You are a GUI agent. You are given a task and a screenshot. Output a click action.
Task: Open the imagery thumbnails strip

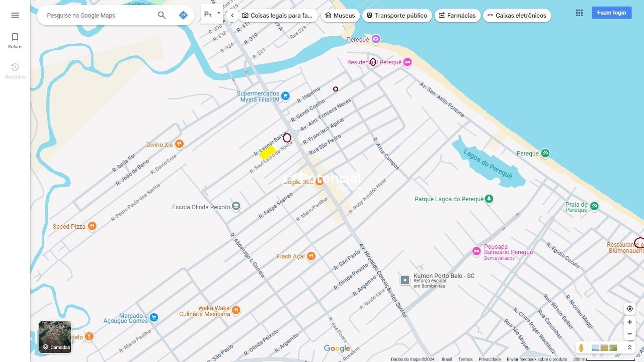tap(604, 348)
